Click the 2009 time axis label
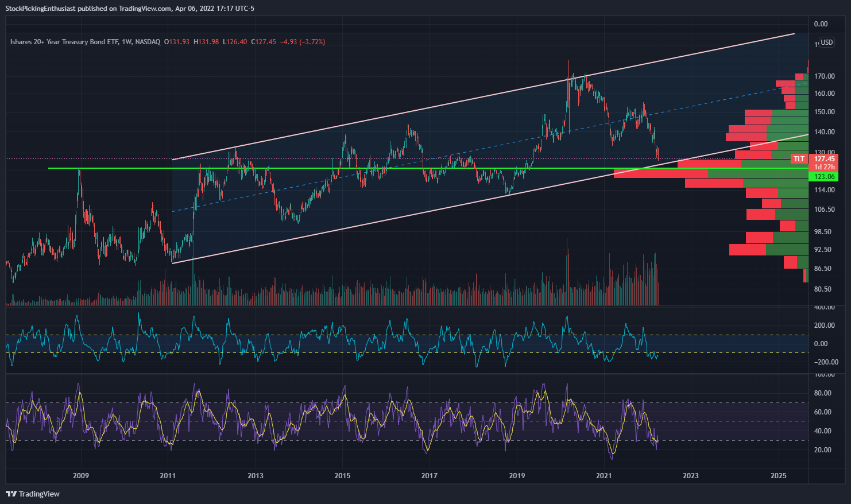The height and width of the screenshot is (504, 851). pyautogui.click(x=81, y=475)
